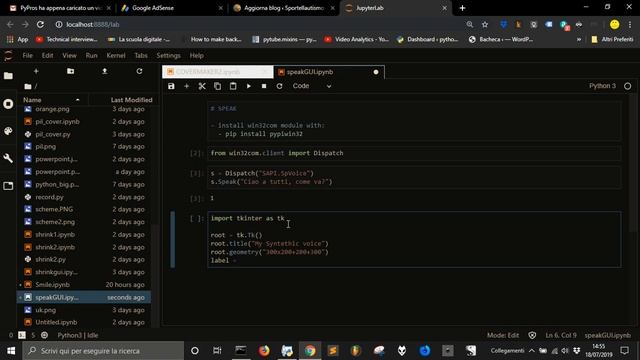Bookmark this page with star icon
This screenshot has height=360, width=640.
[x=485, y=24]
